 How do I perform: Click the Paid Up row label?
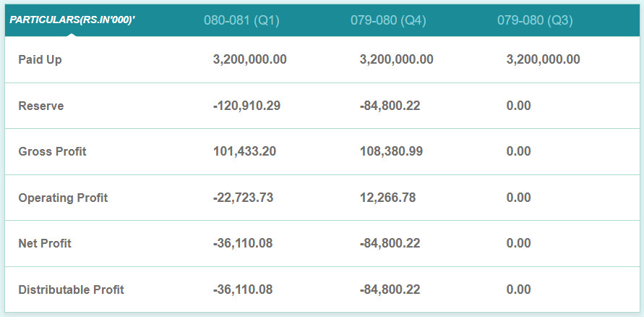coord(40,60)
